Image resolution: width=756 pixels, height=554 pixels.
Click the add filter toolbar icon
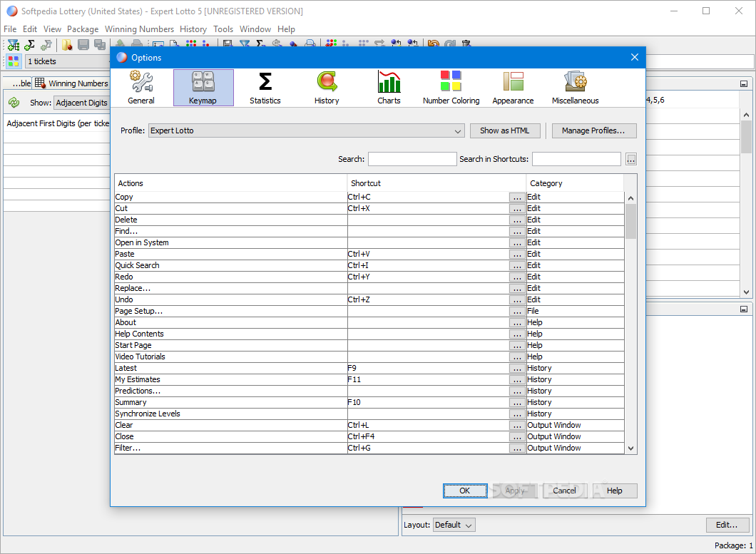pyautogui.click(x=13, y=46)
